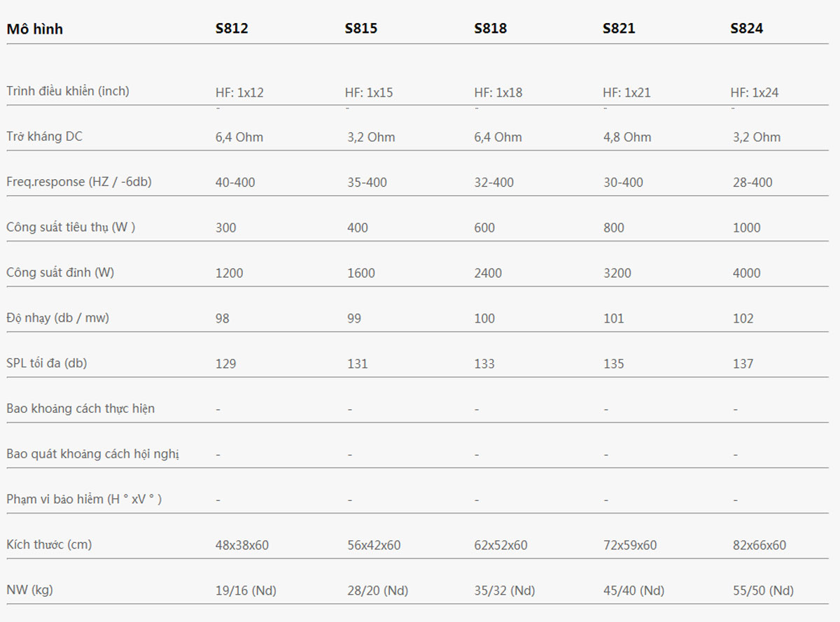
Task: Select the 'Công suất đỉnh (W)' label
Action: [60, 273]
